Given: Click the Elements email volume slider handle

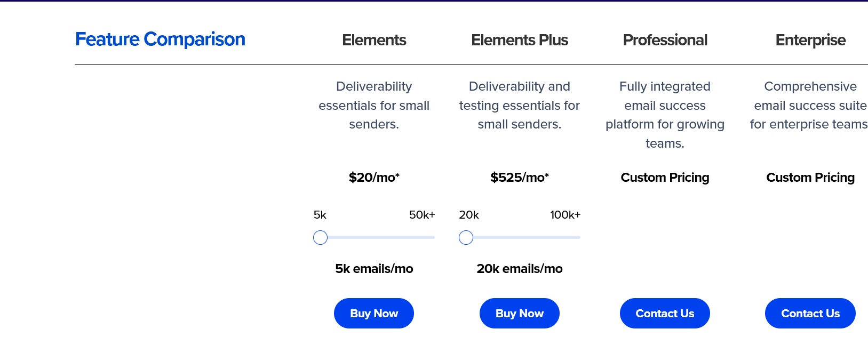Looking at the screenshot, I should tap(320, 238).
